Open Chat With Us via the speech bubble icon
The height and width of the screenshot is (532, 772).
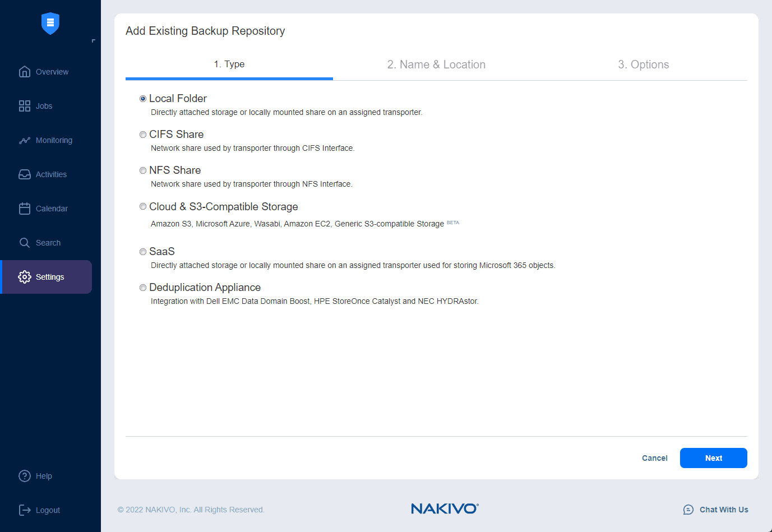tap(688, 510)
